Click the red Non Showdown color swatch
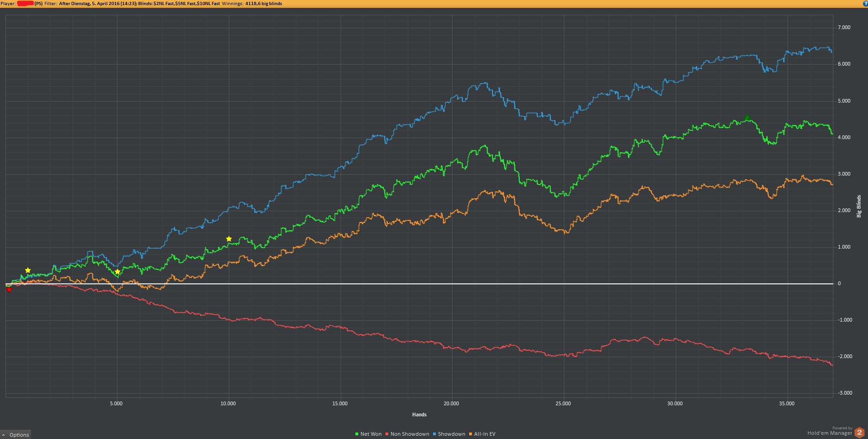 click(387, 434)
